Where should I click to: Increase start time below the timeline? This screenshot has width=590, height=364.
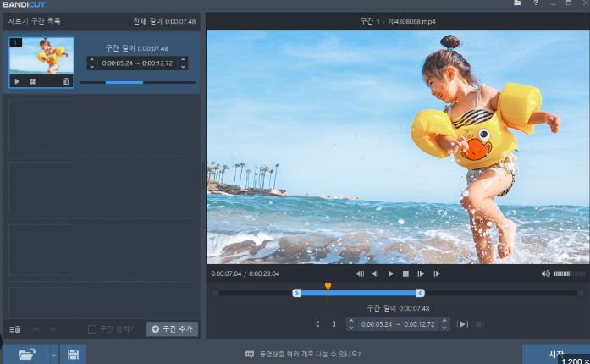coord(351,321)
